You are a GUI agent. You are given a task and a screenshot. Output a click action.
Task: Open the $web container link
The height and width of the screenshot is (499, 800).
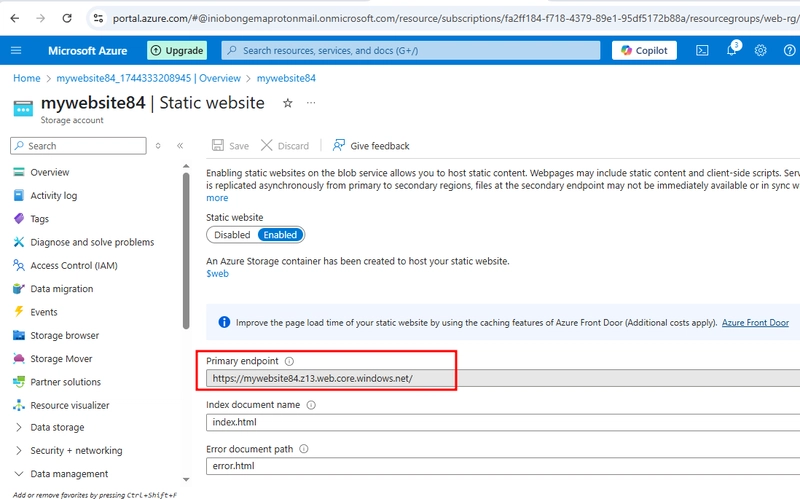(x=217, y=273)
